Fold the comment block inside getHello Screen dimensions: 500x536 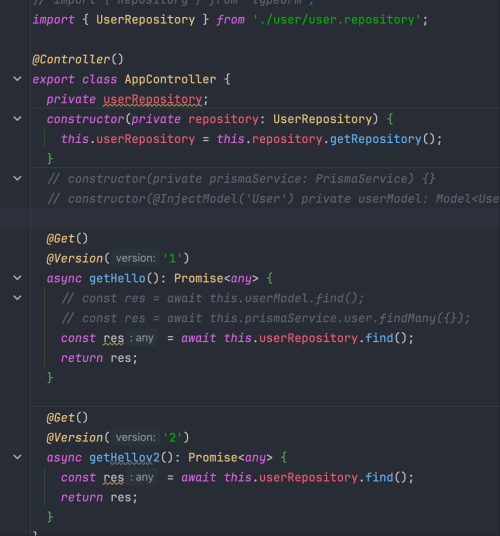pos(17,298)
